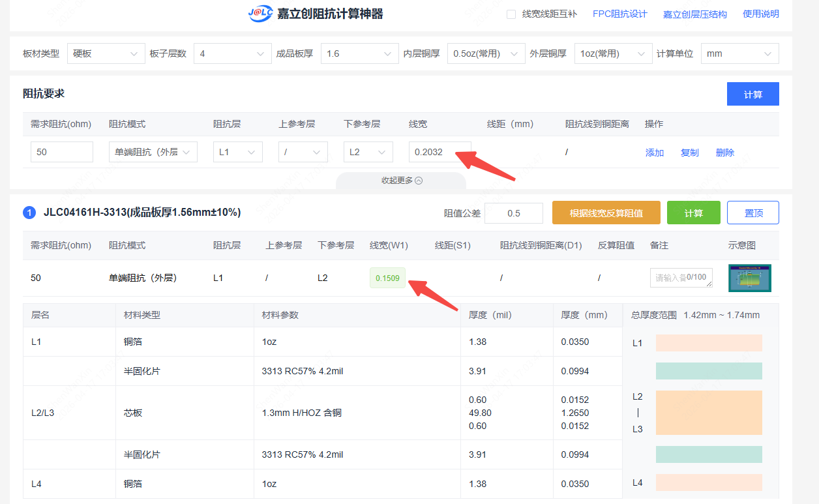Screen dimensions: 819x504
Task: Open 嘉立创层压结构 link
Action: coord(695,14)
